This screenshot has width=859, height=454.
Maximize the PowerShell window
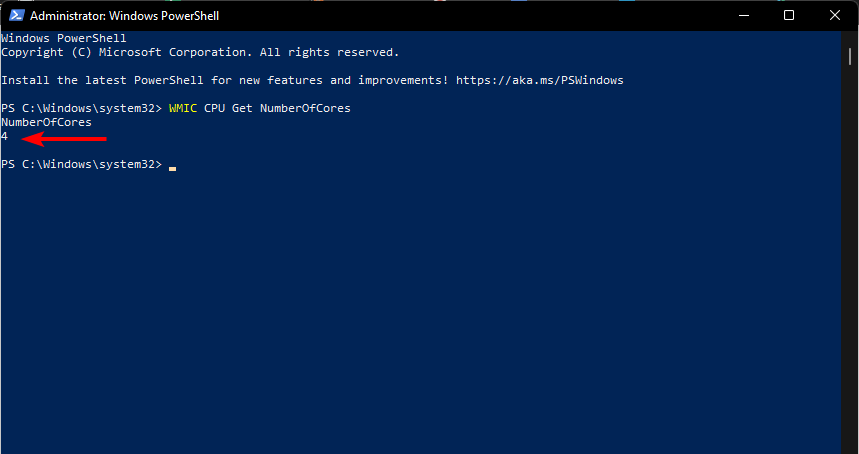(788, 16)
